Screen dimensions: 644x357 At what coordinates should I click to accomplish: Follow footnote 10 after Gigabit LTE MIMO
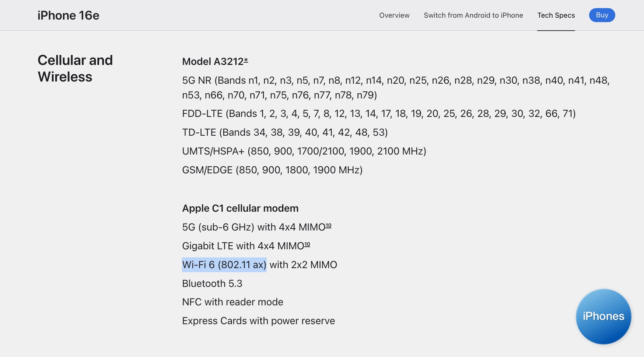[307, 245]
